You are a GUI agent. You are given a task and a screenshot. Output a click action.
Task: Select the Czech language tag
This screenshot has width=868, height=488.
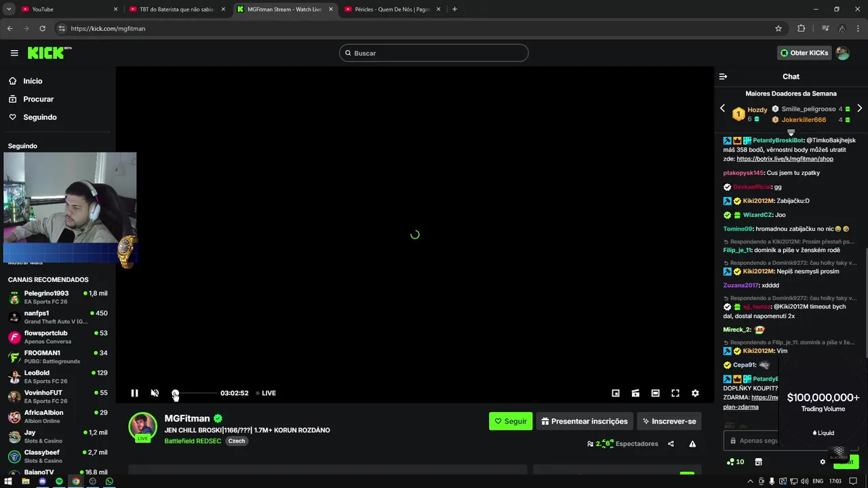click(236, 441)
